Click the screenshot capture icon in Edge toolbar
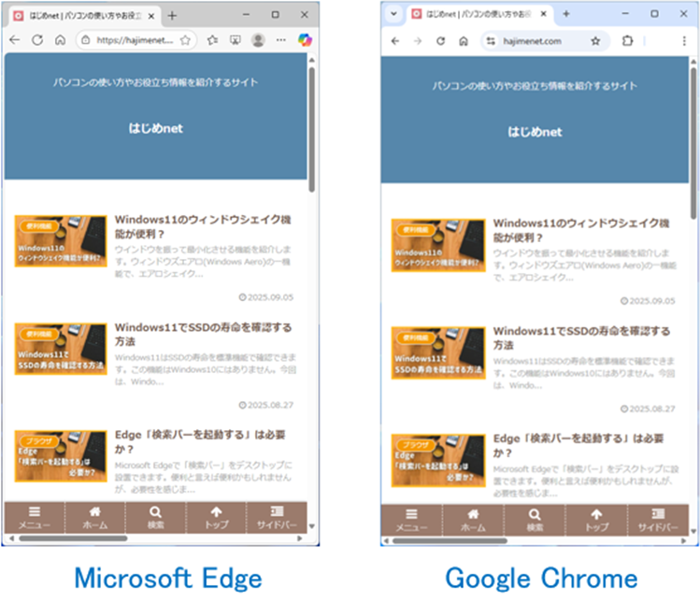Viewport: 700px width, 603px height. (236, 40)
